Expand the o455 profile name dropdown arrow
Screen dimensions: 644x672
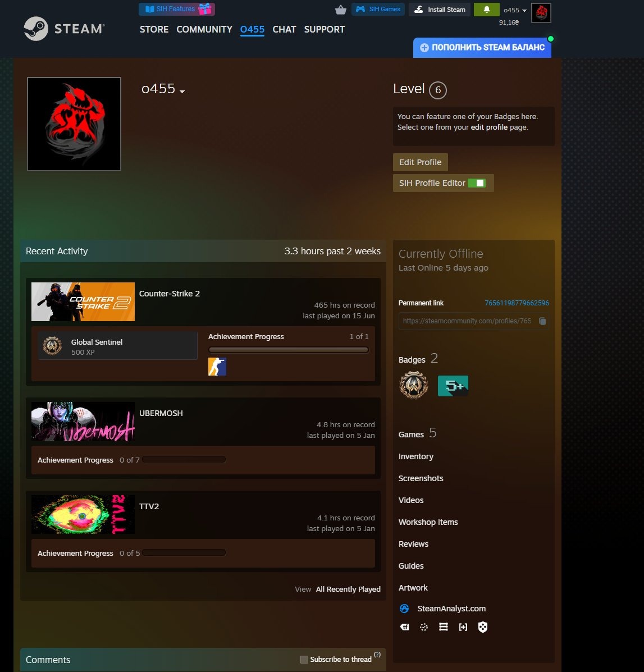click(x=182, y=92)
